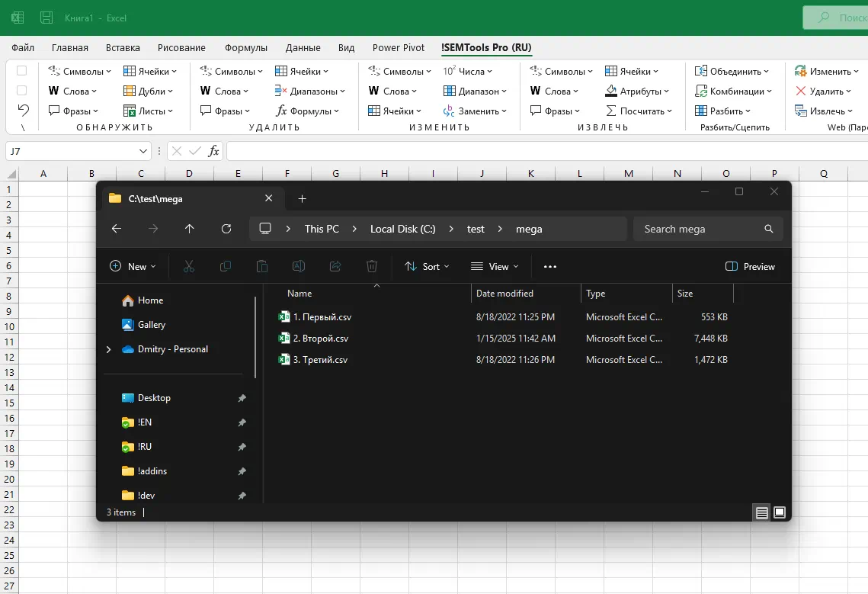Open the View dropdown in Explorer

point(495,267)
